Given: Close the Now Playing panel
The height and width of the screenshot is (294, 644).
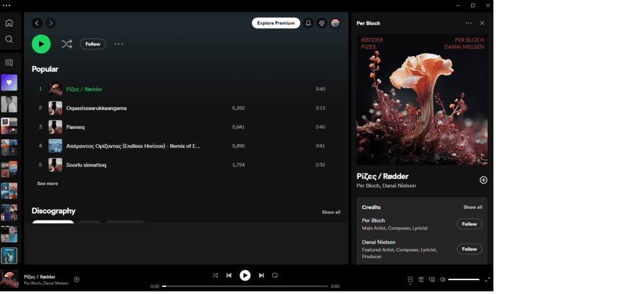Looking at the screenshot, I should pyautogui.click(x=482, y=23).
